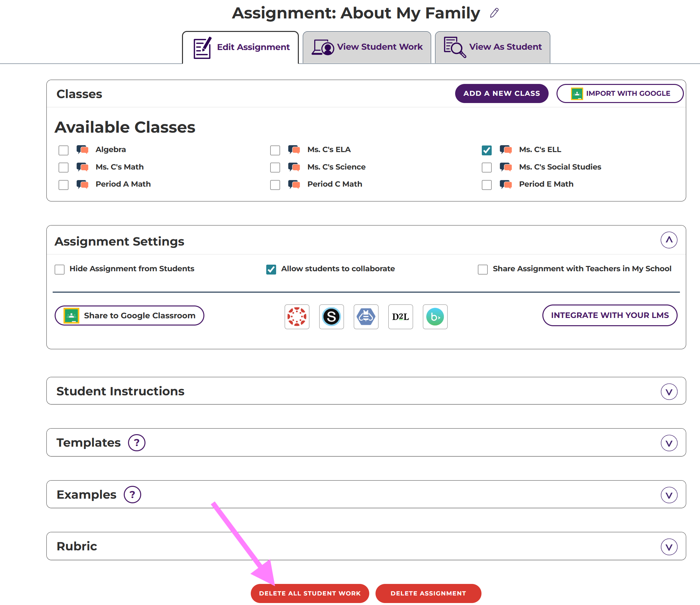The image size is (700, 605).
Task: Check the Algebra class checkbox
Action: click(x=64, y=150)
